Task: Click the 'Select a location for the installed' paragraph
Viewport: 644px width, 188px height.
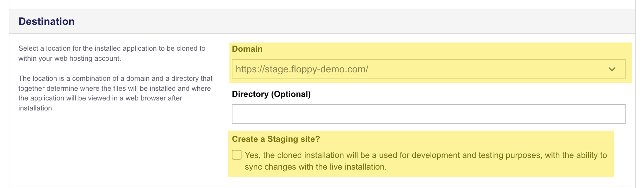Action: click(x=112, y=48)
